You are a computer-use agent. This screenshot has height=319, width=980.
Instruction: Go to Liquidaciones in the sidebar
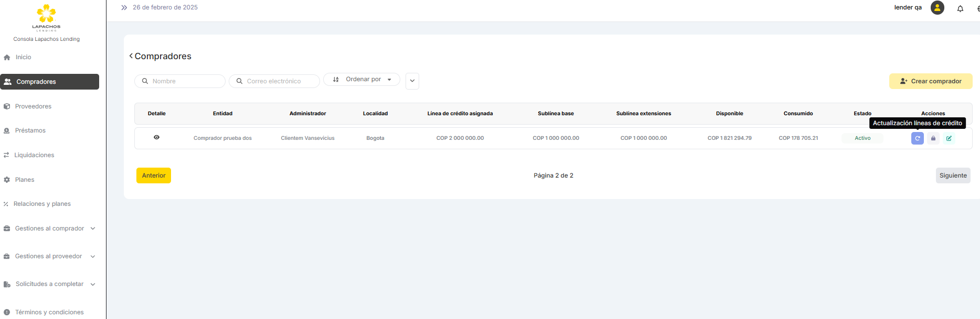pyautogui.click(x=34, y=155)
